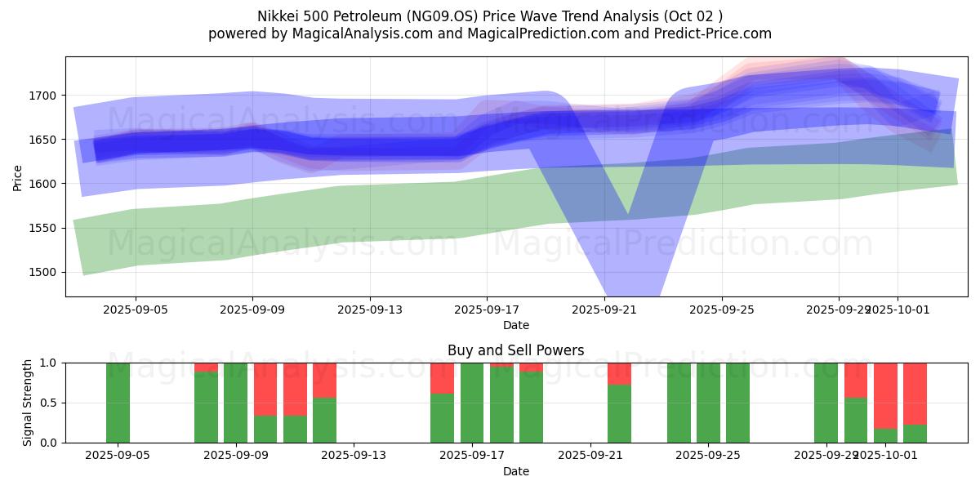Viewport: 980px width, 490px height.
Task: Click the Price Wave Trend Analysis chart title
Action: point(490,16)
